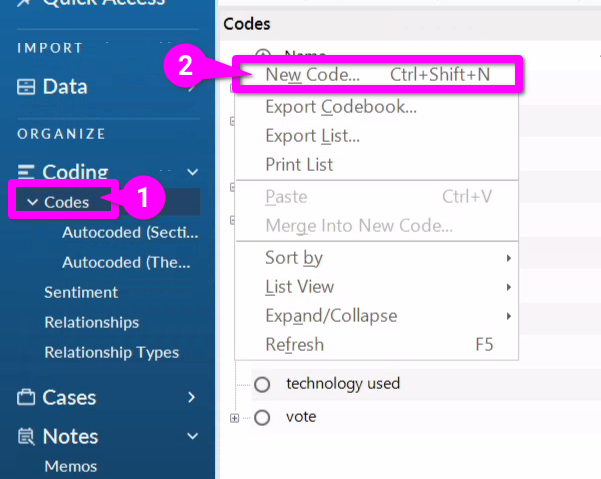
Task: Select Export Codebook in the context menu
Action: (x=340, y=107)
